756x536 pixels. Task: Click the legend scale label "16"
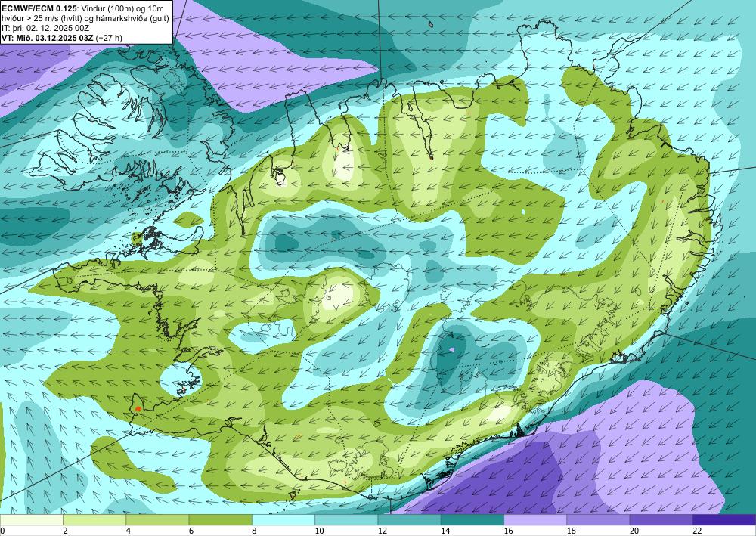point(509,531)
